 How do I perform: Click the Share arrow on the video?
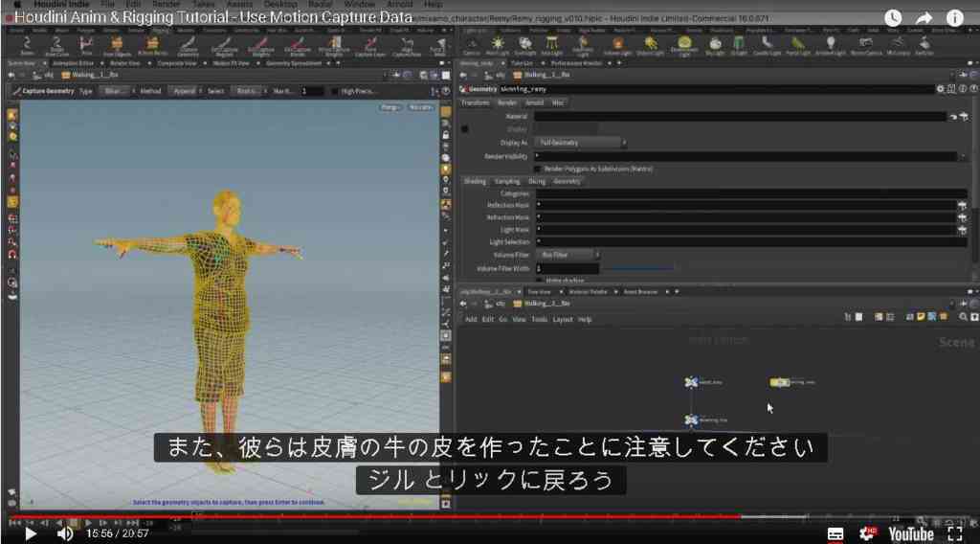[x=924, y=18]
